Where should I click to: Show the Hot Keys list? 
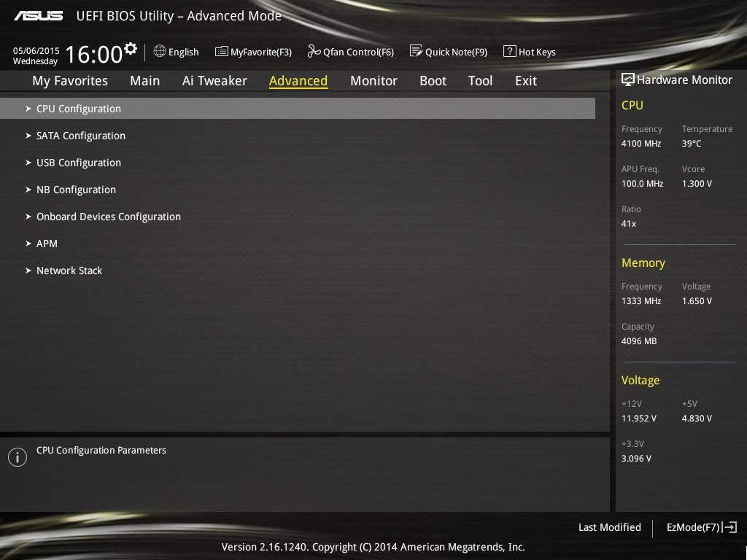click(530, 52)
